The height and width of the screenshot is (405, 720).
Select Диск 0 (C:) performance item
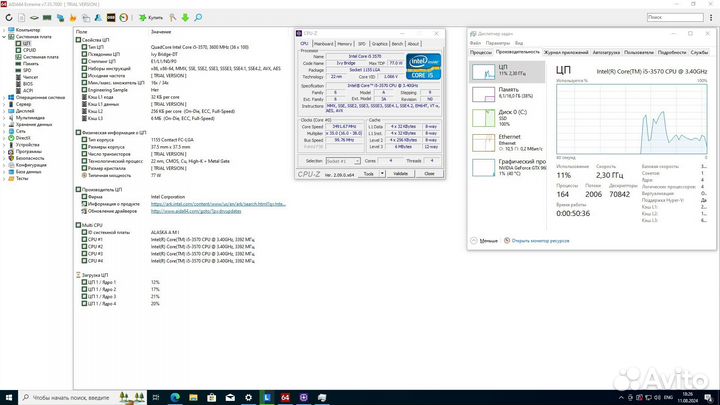coord(507,118)
